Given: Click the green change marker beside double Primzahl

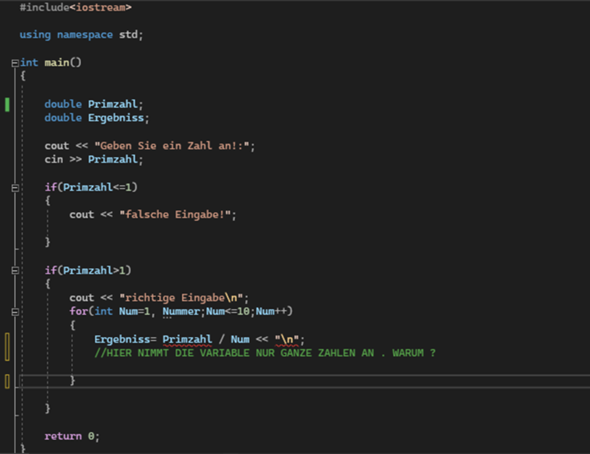Looking at the screenshot, I should point(7,105).
